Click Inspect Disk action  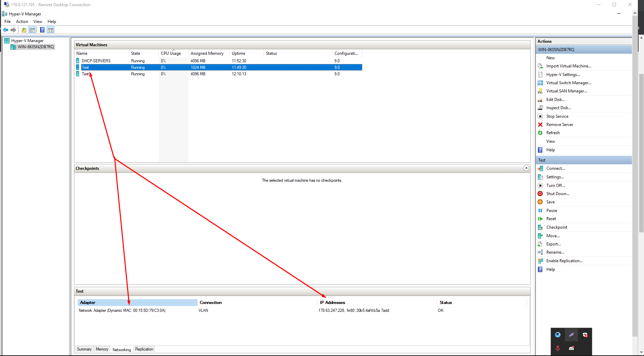pos(558,107)
